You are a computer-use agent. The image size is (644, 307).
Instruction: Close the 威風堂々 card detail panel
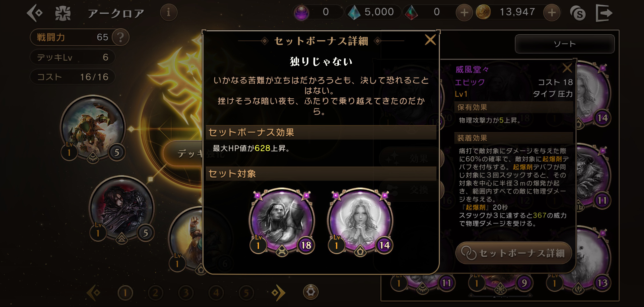(x=567, y=68)
